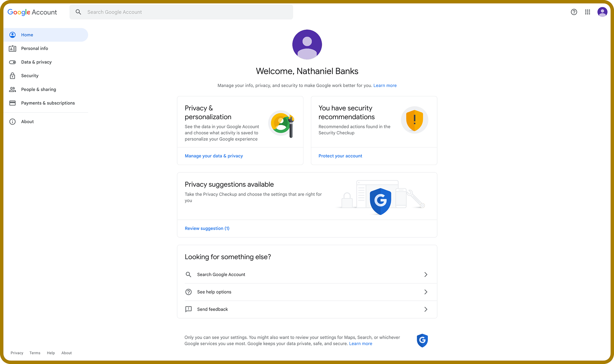Viewport: 614px width, 364px height.
Task: Open Data & privacy section
Action: [x=46, y=62]
